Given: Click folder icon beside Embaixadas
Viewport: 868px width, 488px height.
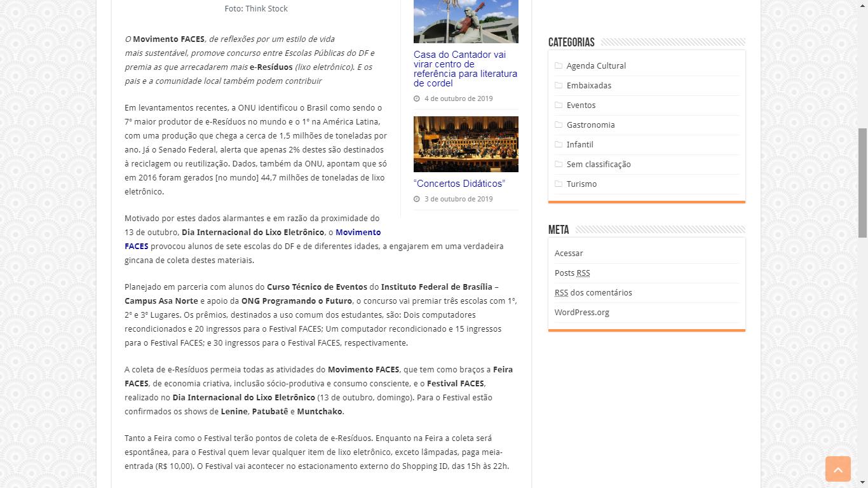Looking at the screenshot, I should tap(559, 85).
